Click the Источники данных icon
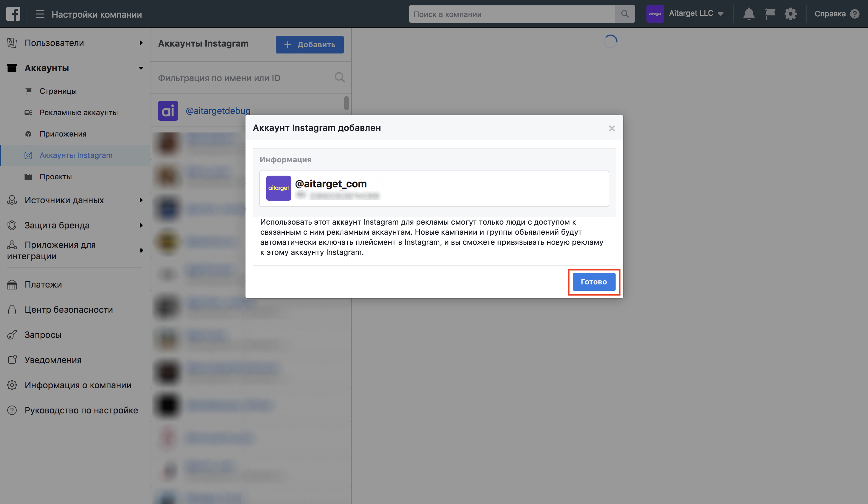 [12, 200]
